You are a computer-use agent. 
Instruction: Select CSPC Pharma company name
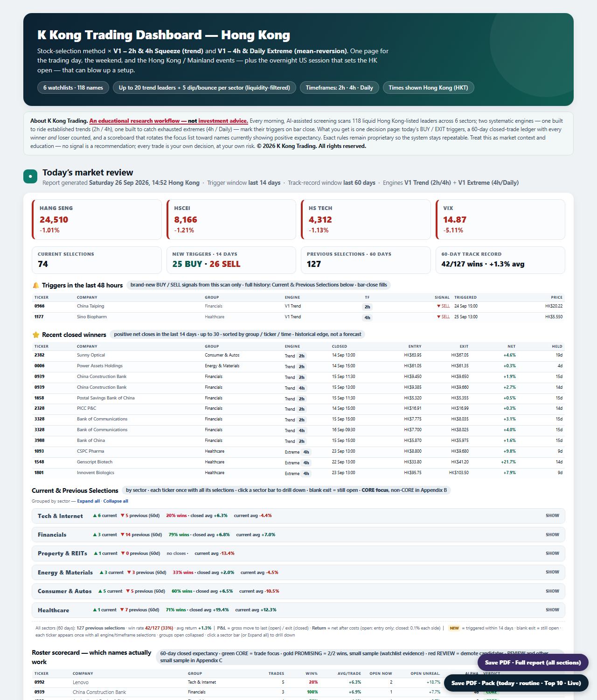click(x=90, y=451)
